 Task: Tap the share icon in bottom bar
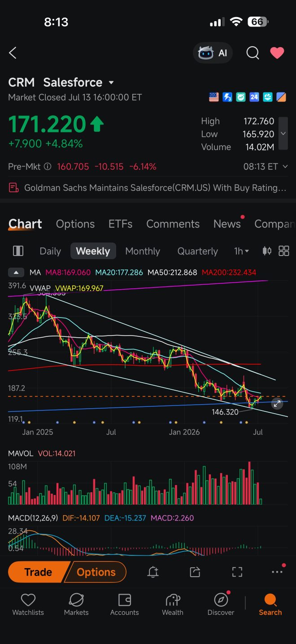click(x=195, y=572)
